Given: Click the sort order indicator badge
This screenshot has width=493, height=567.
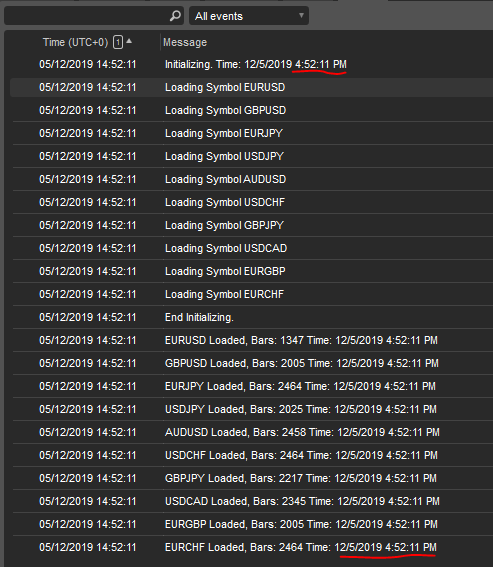Looking at the screenshot, I should click(x=118, y=42).
